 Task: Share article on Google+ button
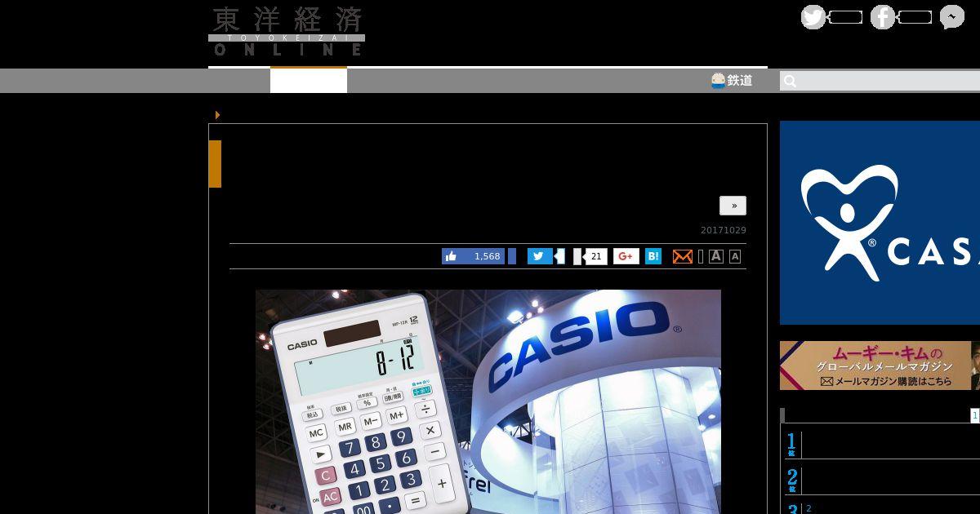point(626,256)
